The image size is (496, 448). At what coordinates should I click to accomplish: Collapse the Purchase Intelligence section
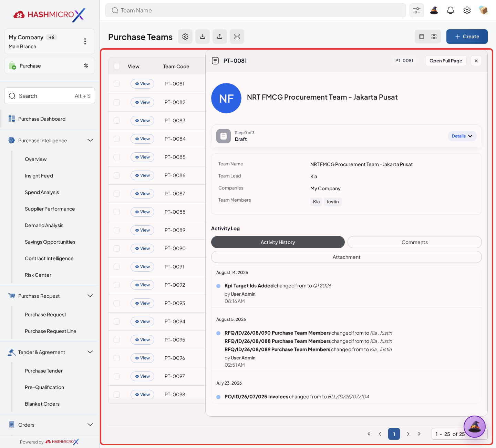coord(90,140)
